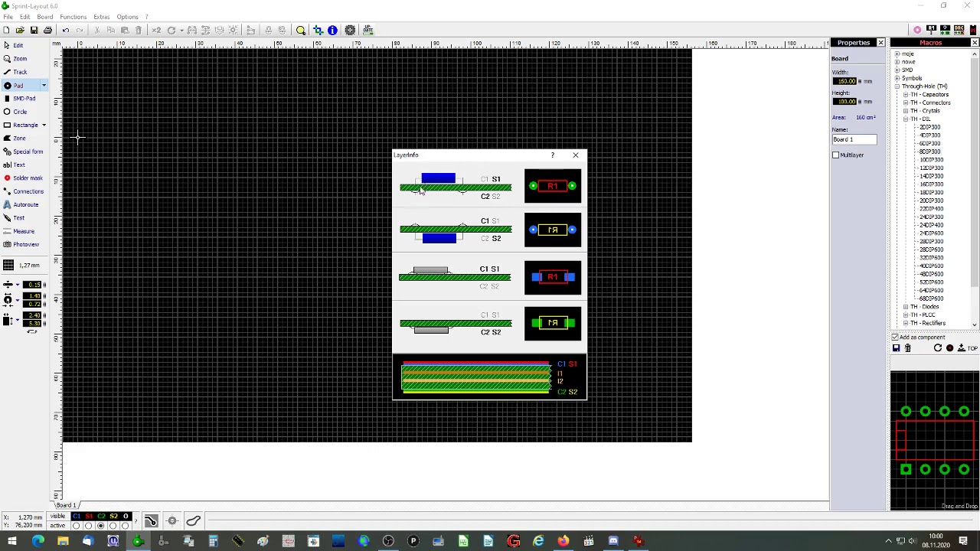Toggle Add as component checkbox

895,337
